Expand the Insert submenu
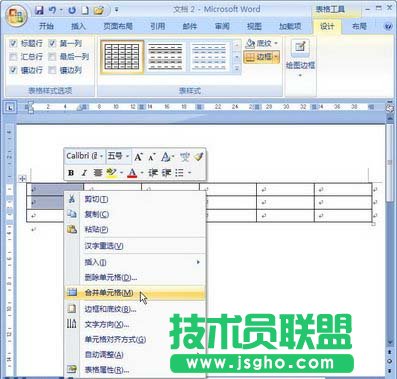397x379 pixels. coord(134,262)
